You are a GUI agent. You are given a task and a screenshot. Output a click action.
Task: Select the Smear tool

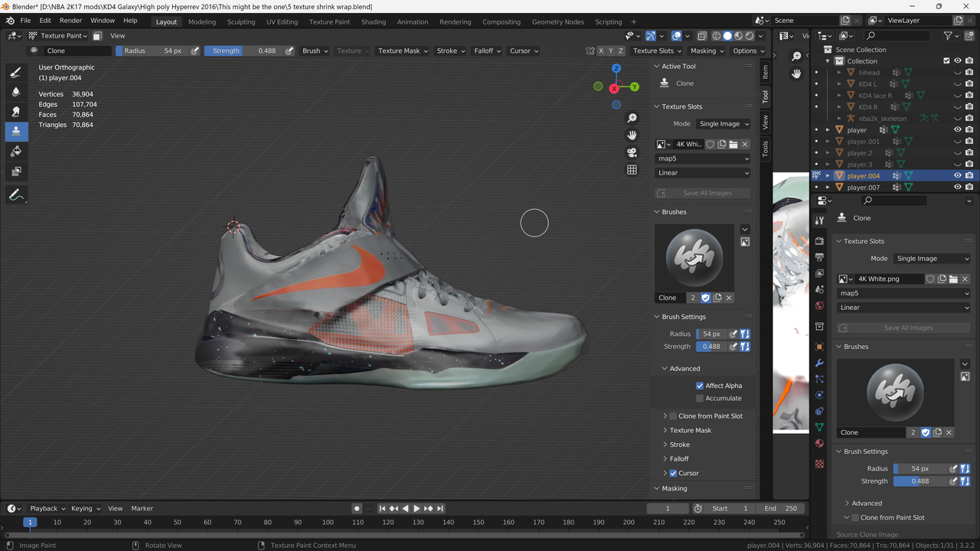click(16, 112)
